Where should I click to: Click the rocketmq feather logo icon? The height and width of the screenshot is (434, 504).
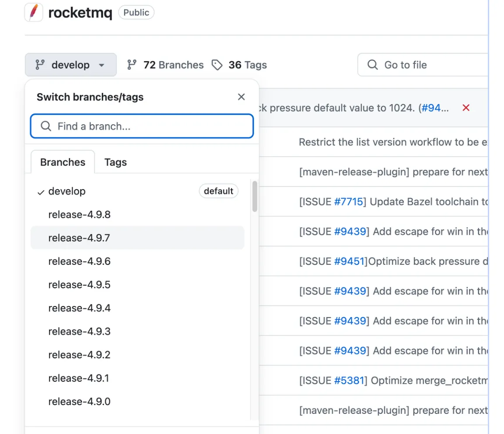34,12
